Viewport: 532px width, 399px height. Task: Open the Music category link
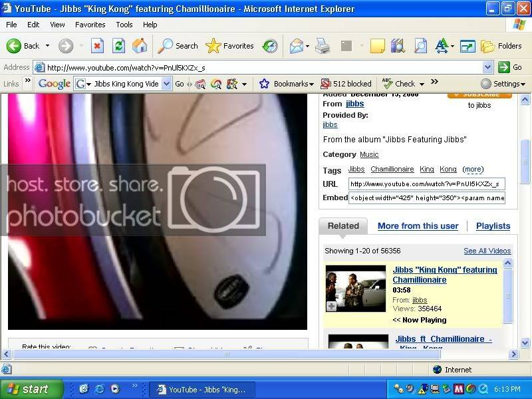pos(369,154)
